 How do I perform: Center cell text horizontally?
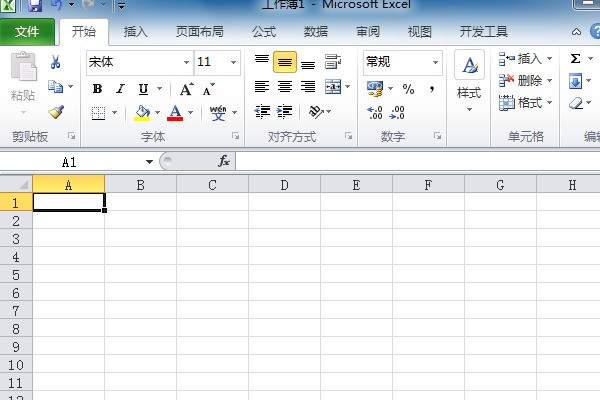click(x=285, y=87)
